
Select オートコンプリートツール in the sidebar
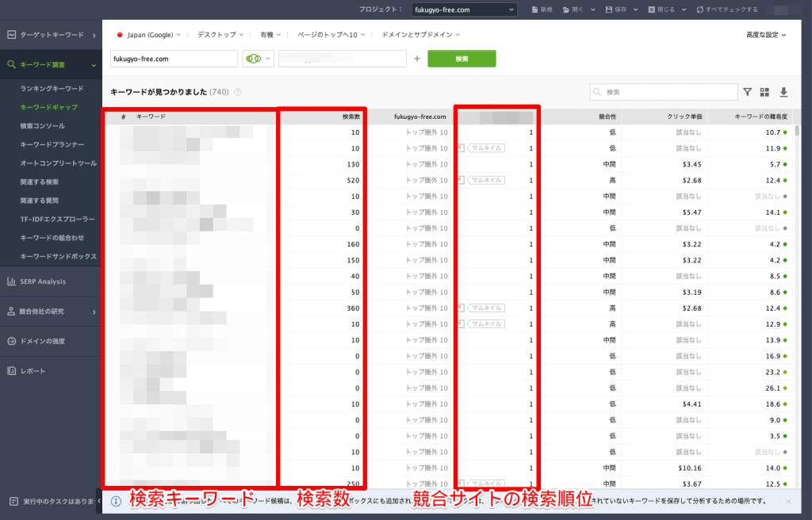point(58,163)
